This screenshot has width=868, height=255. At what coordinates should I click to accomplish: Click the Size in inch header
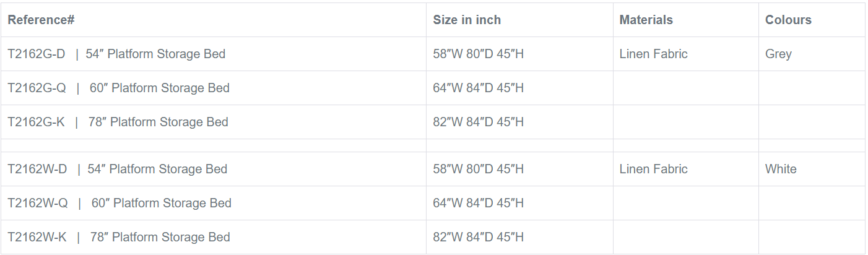pos(467,20)
